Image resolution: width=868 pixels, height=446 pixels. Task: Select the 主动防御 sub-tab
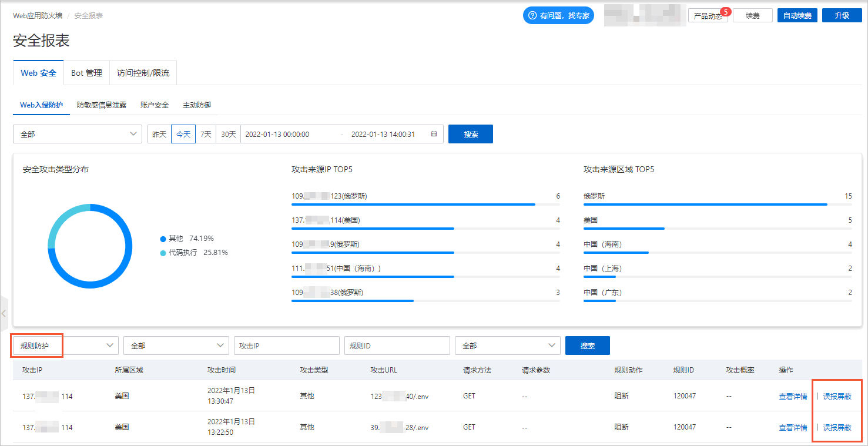click(x=197, y=105)
